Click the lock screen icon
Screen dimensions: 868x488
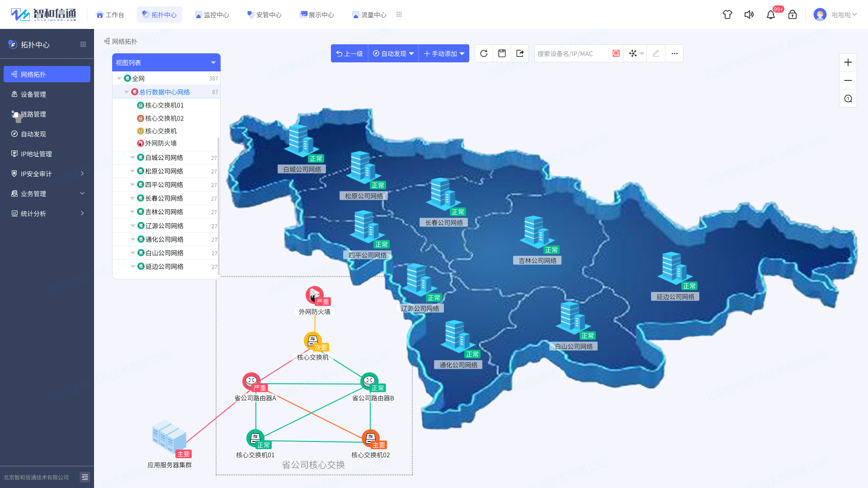(793, 14)
